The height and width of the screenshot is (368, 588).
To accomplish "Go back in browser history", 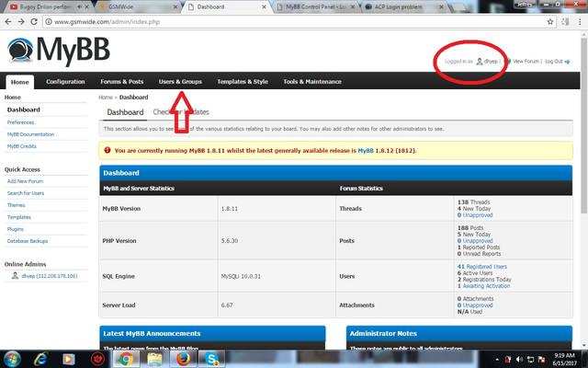I will (8, 22).
